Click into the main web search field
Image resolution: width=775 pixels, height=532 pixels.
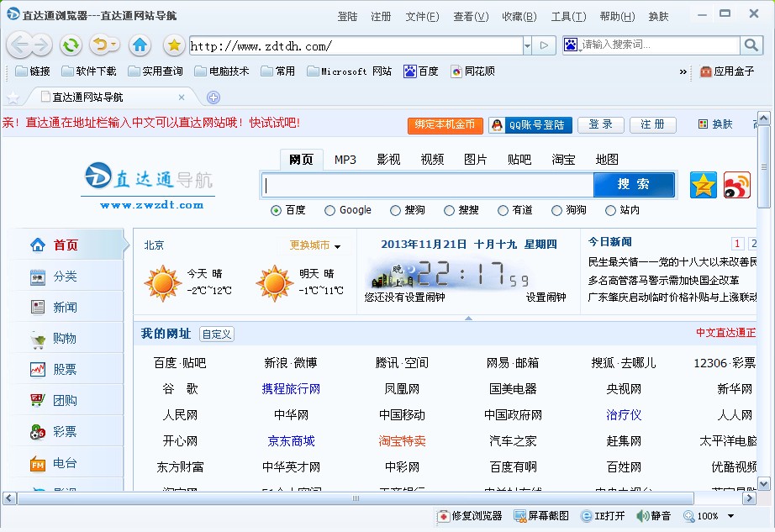pyautogui.click(x=428, y=185)
